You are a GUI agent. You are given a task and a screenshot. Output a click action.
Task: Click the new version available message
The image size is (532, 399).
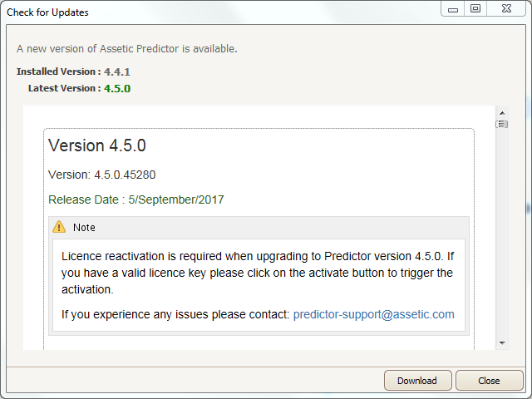(127, 49)
